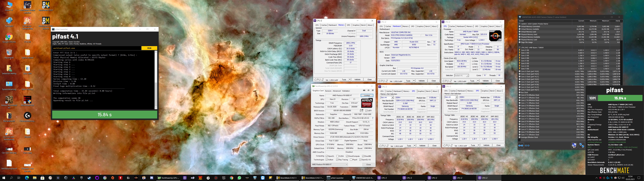This screenshot has height=181, width=644.
Task: Toggle the OpenCL checkbox
Action: [x=327, y=156]
